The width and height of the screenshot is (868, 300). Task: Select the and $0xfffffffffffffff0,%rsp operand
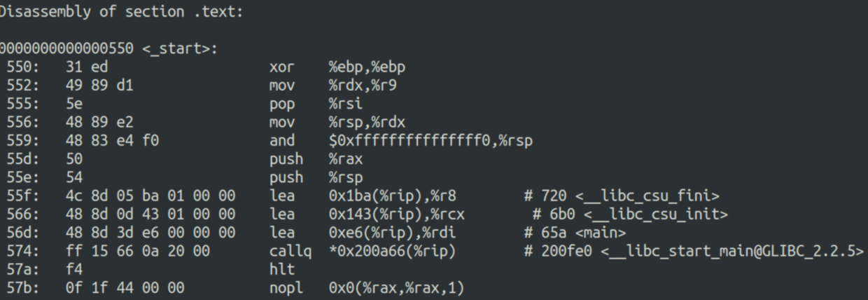tap(431, 141)
